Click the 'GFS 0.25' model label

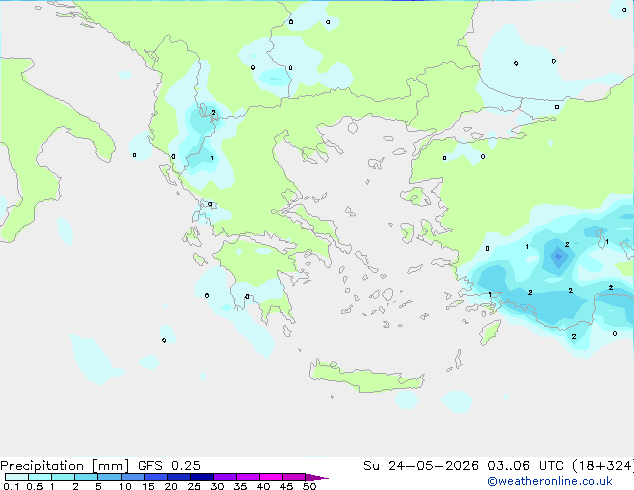(169, 466)
